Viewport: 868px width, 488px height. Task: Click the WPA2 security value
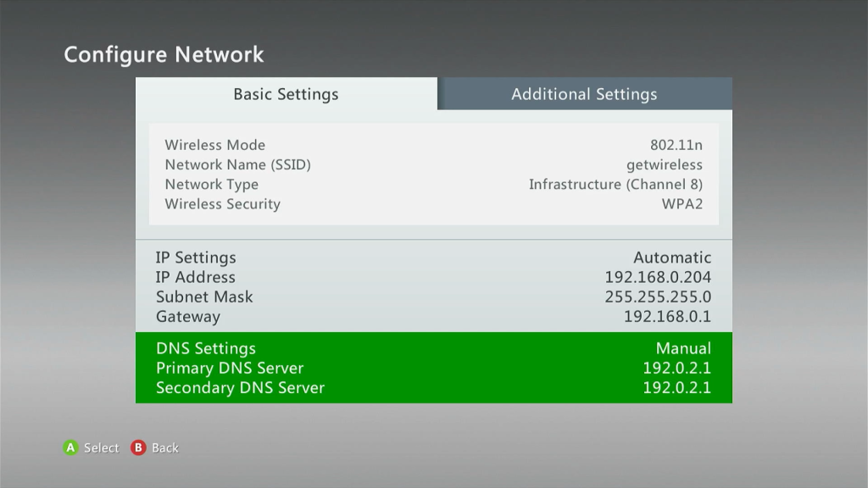coord(682,204)
